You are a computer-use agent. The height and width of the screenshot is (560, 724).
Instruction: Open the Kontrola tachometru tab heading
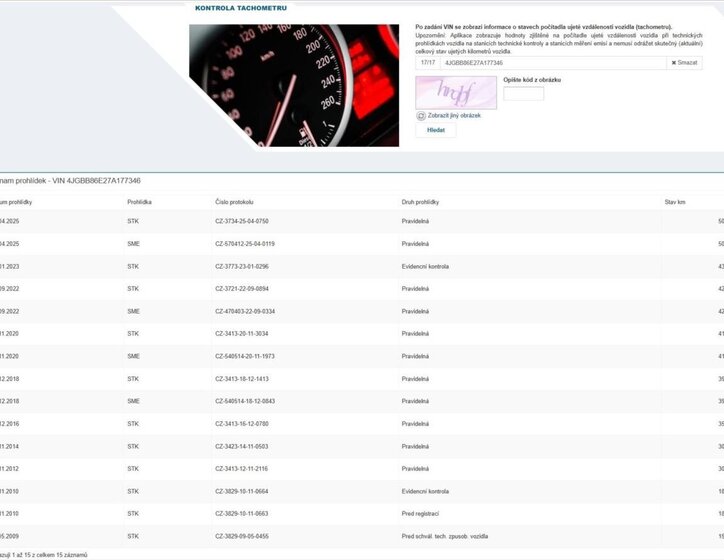[242, 7]
